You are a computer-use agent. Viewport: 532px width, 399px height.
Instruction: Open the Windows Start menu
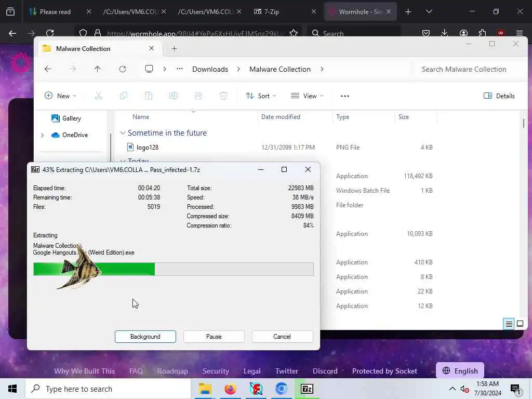[12, 389]
